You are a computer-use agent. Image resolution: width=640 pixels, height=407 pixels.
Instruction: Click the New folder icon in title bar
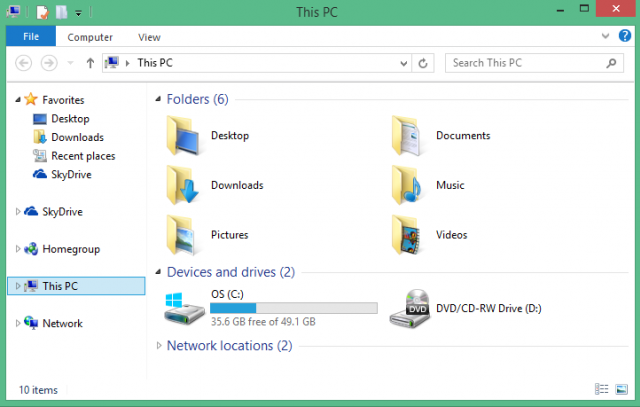pos(61,12)
